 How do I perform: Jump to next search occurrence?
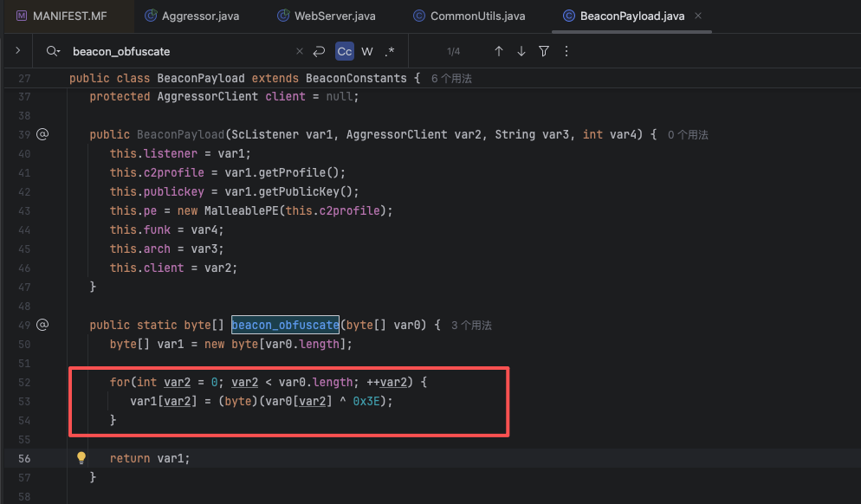point(521,52)
